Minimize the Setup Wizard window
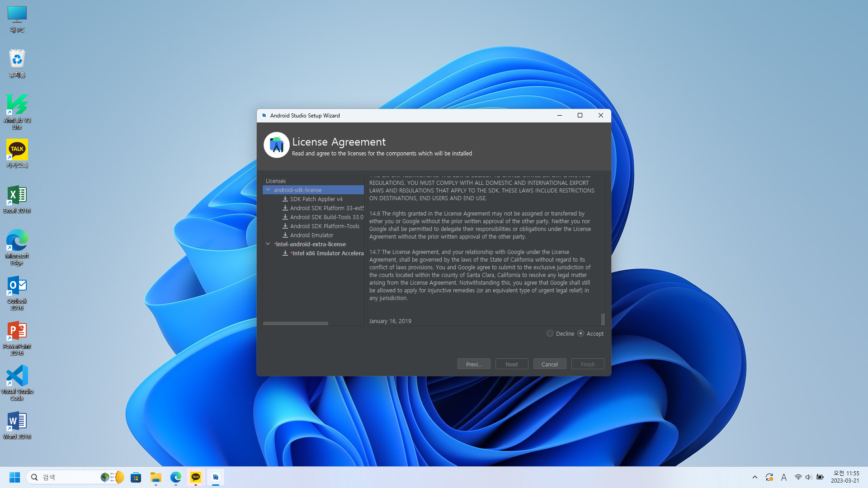Viewport: 868px width, 488px height. click(560, 116)
